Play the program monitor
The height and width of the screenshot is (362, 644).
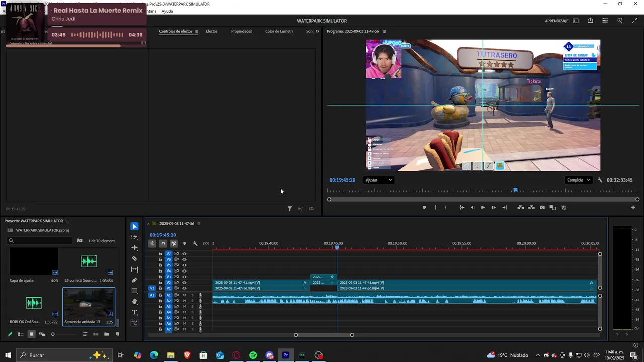(x=483, y=208)
